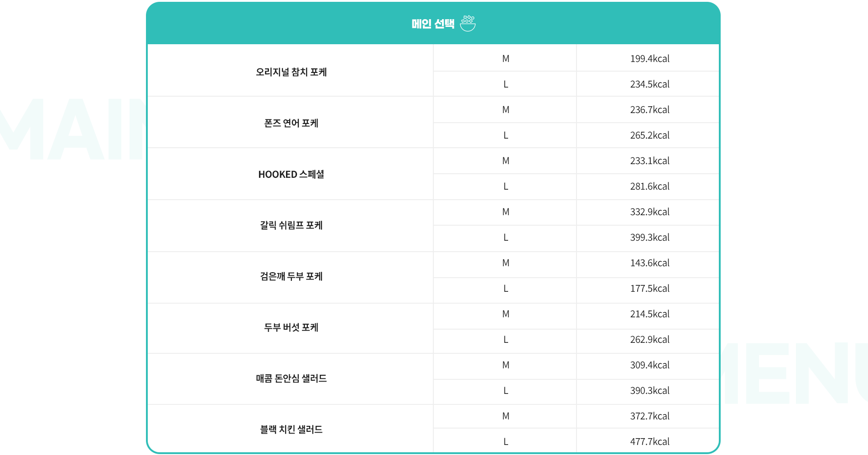Click the 메인 선택 header title
The height and width of the screenshot is (455, 868).
coord(433,24)
